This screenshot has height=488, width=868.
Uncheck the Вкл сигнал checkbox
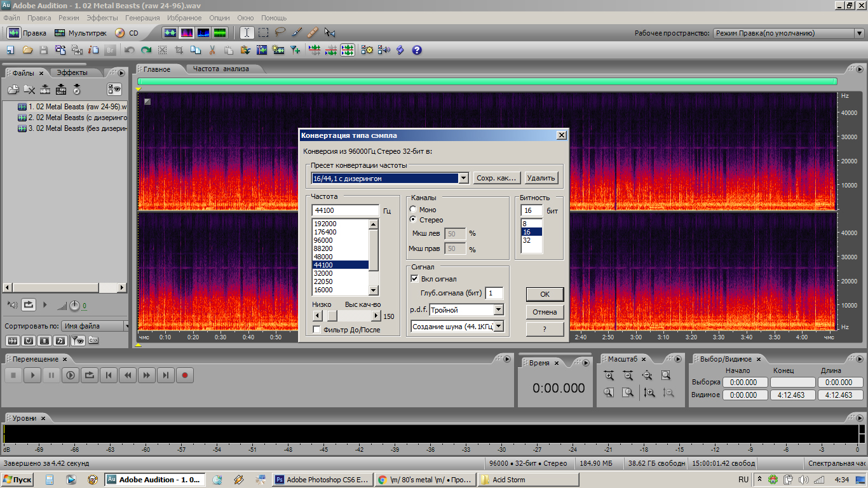tap(415, 279)
